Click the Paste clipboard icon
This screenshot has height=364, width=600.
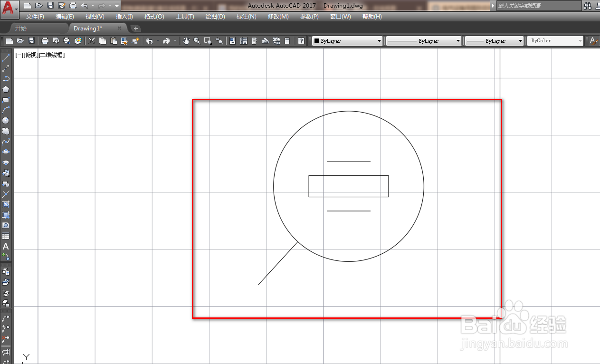tap(114, 41)
